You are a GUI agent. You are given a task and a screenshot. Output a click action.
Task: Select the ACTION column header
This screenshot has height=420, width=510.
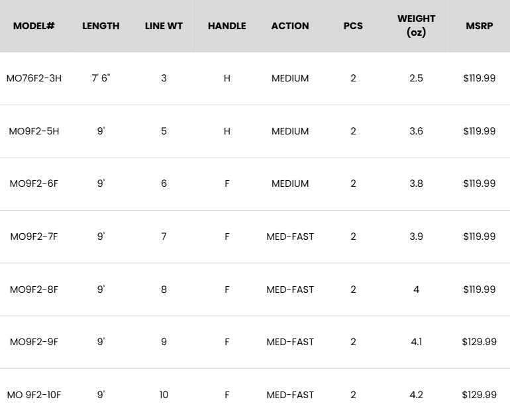click(x=290, y=26)
